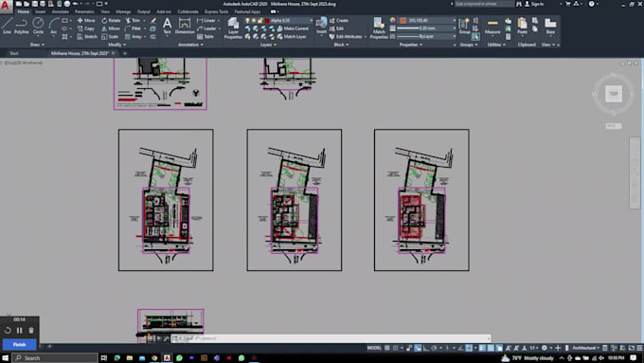The width and height of the screenshot is (644, 363).
Task: Open the linetype ByLayer dropdown
Action: pyautogui.click(x=427, y=37)
